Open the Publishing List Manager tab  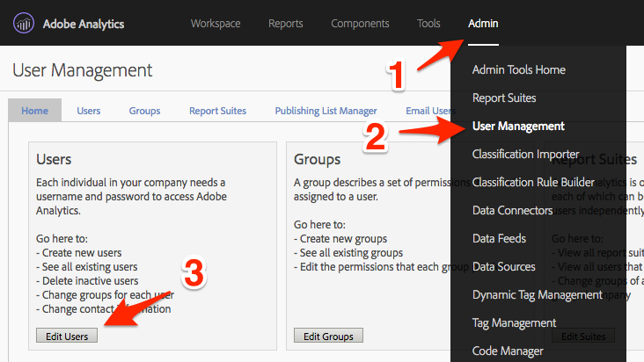(x=326, y=111)
